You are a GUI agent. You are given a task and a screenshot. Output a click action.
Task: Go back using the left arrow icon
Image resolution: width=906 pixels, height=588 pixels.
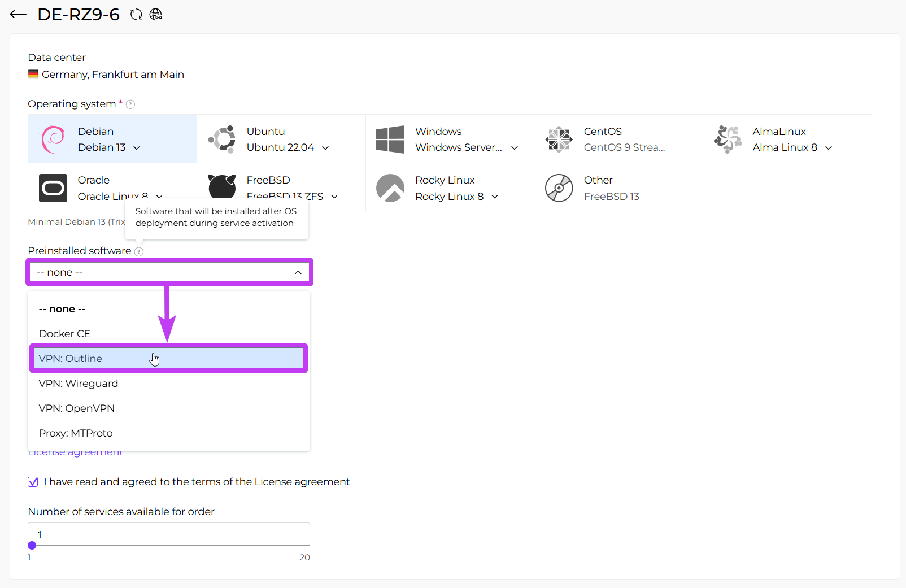[x=18, y=15]
